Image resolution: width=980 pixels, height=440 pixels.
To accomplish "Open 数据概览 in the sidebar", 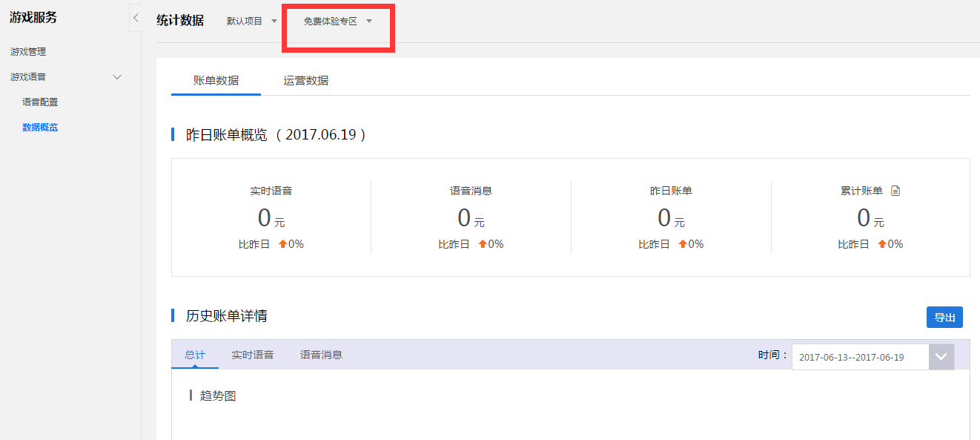I will pos(40,128).
